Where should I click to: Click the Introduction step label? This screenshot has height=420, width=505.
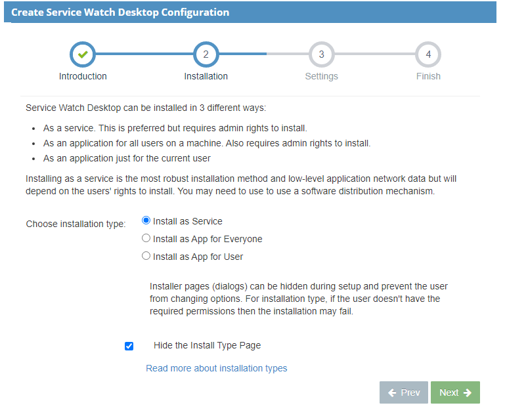coord(83,76)
